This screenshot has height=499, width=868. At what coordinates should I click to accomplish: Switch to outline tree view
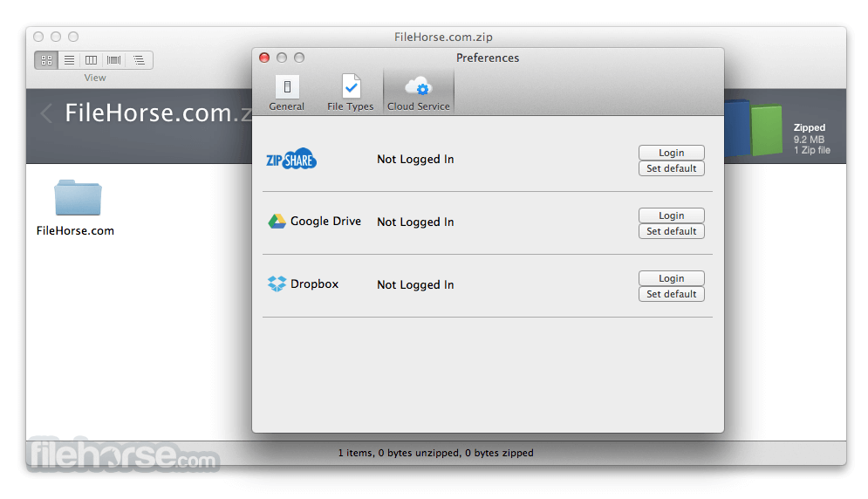[x=139, y=60]
